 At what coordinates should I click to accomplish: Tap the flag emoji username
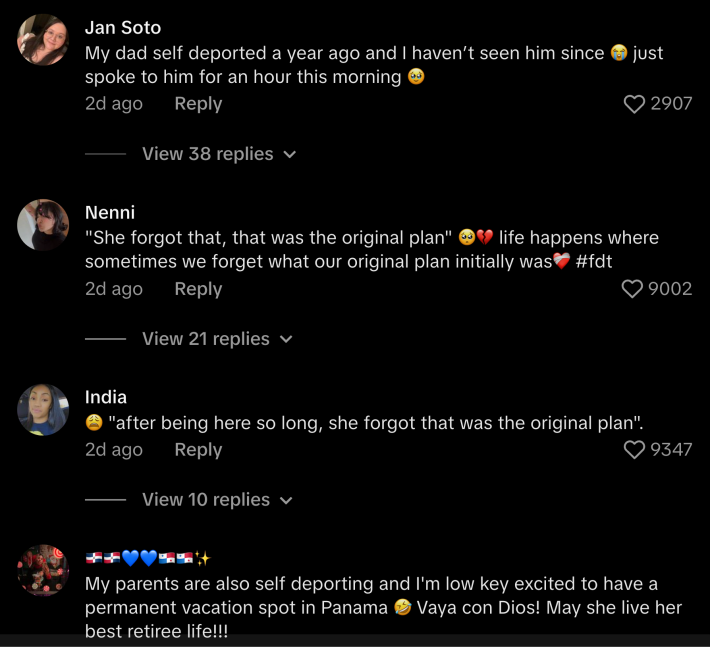click(147, 558)
